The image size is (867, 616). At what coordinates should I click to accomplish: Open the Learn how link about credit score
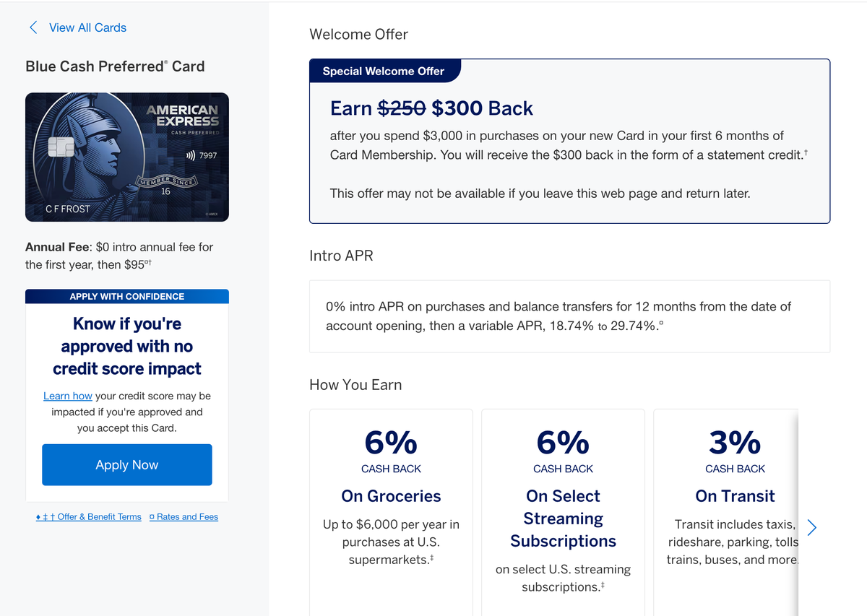pyautogui.click(x=67, y=396)
